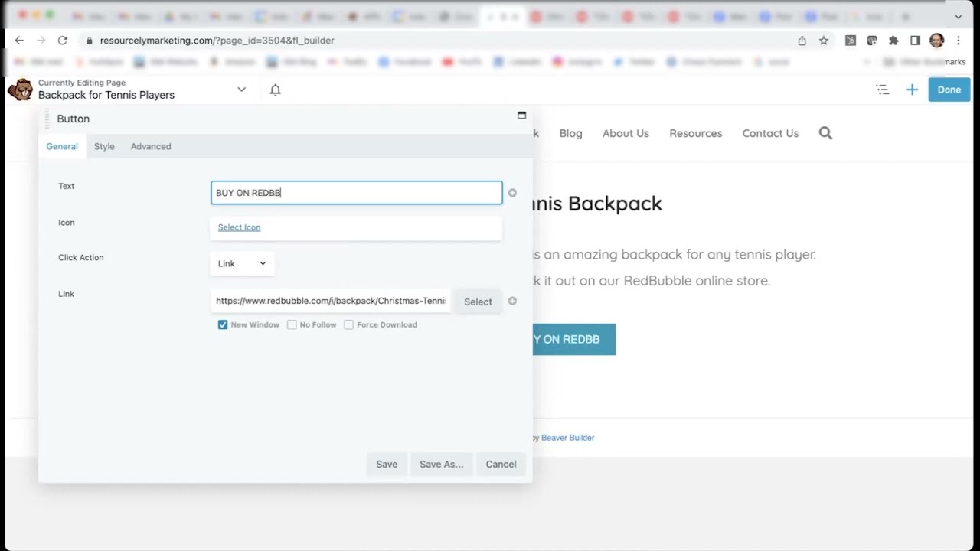This screenshot has height=551, width=980.
Task: Toggle the Button panel window size icon
Action: point(522,116)
